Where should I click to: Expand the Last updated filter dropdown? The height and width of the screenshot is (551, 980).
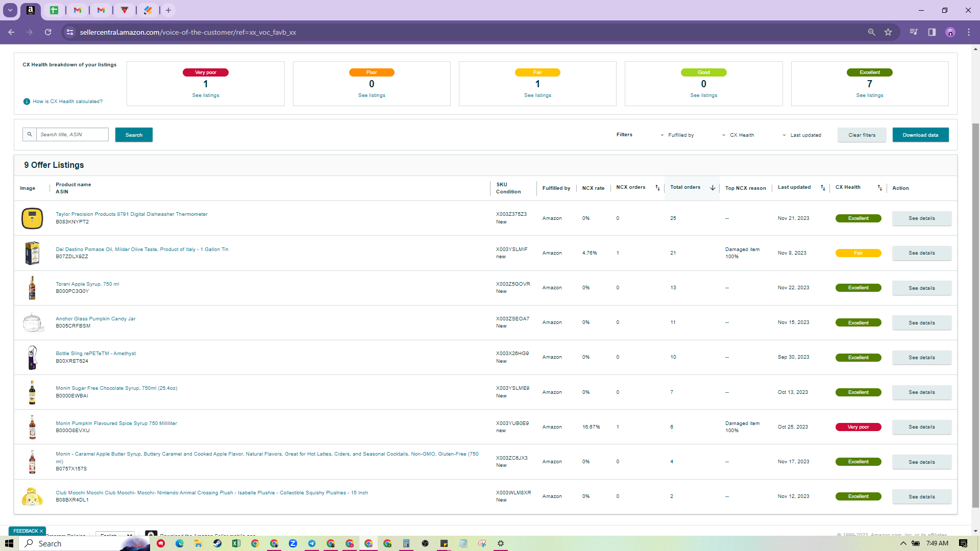tap(802, 135)
